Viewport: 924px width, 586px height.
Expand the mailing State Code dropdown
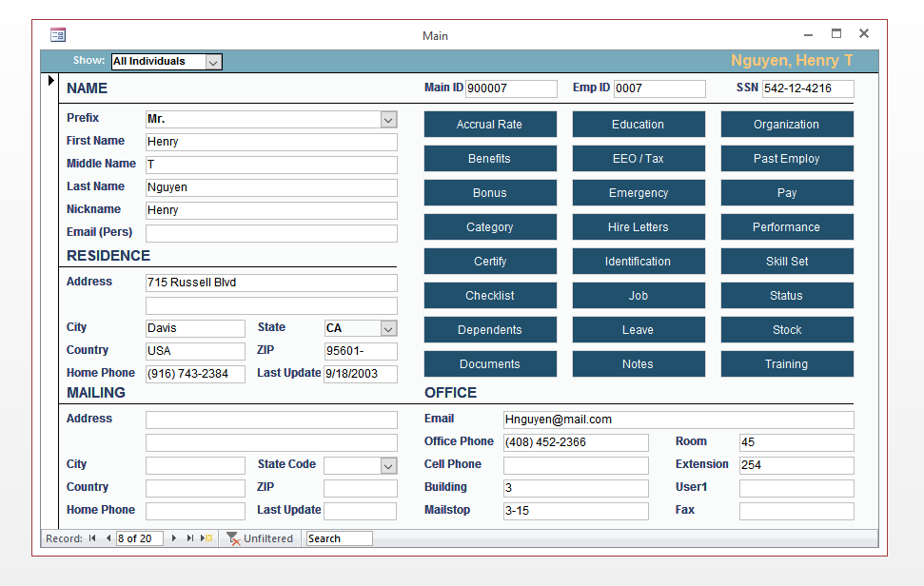coord(388,466)
